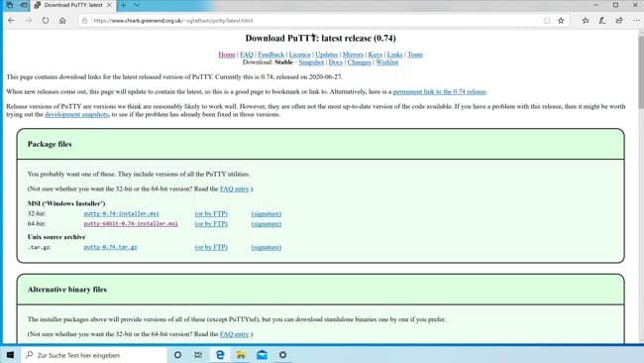Set these tabs aside icon
Screen dimensions: 644x363
pyautogui.click(x=24, y=5)
